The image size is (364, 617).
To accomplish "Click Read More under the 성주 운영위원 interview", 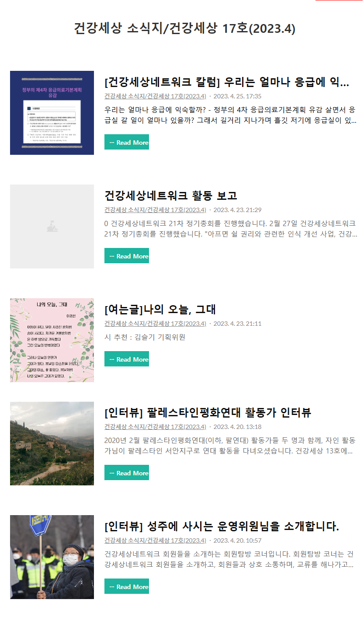I will tap(127, 586).
